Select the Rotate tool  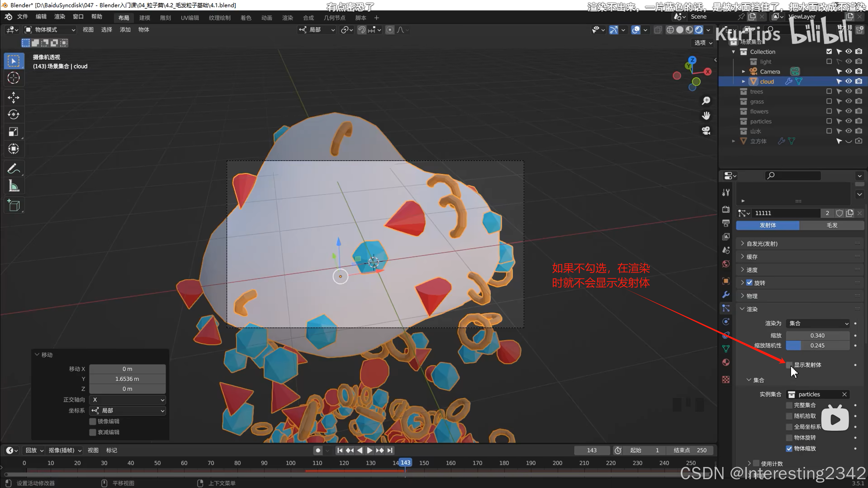coord(14,115)
